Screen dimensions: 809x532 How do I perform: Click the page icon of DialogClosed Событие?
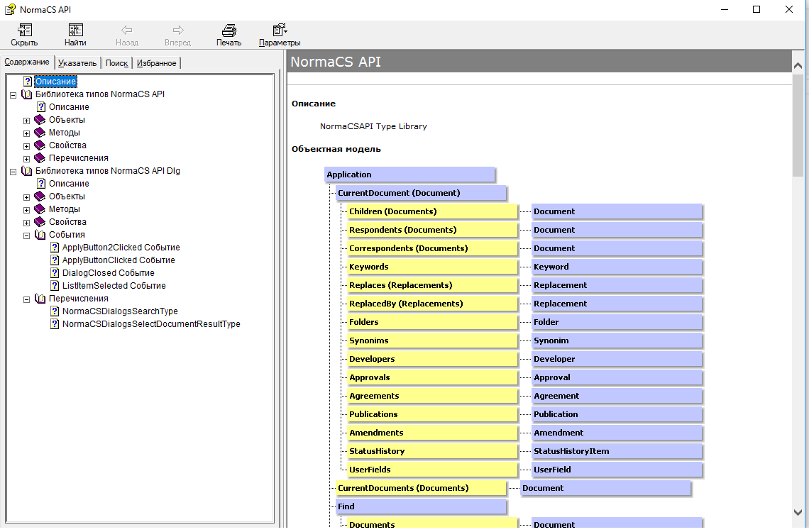pos(55,273)
